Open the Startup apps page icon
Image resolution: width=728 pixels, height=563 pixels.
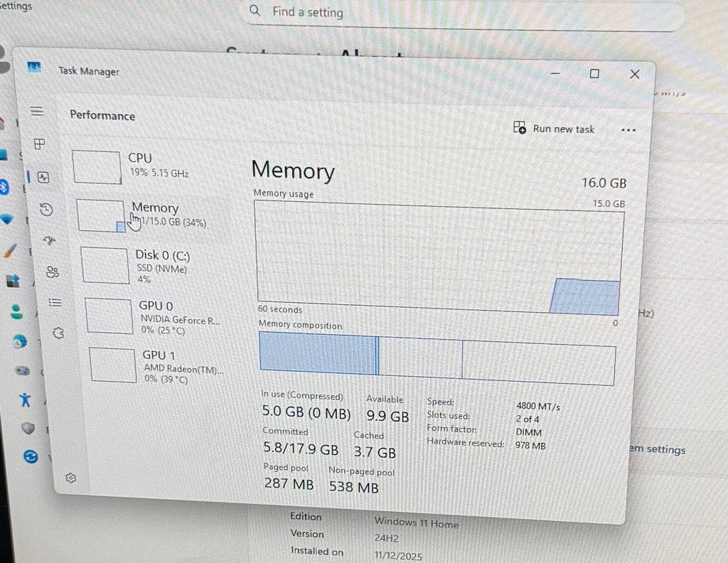pyautogui.click(x=49, y=240)
